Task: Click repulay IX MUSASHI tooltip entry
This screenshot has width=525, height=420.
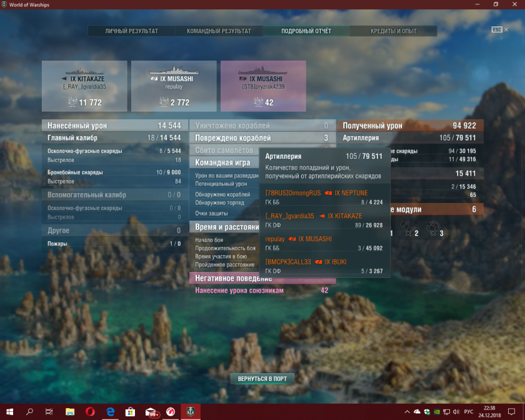Action: (298, 239)
